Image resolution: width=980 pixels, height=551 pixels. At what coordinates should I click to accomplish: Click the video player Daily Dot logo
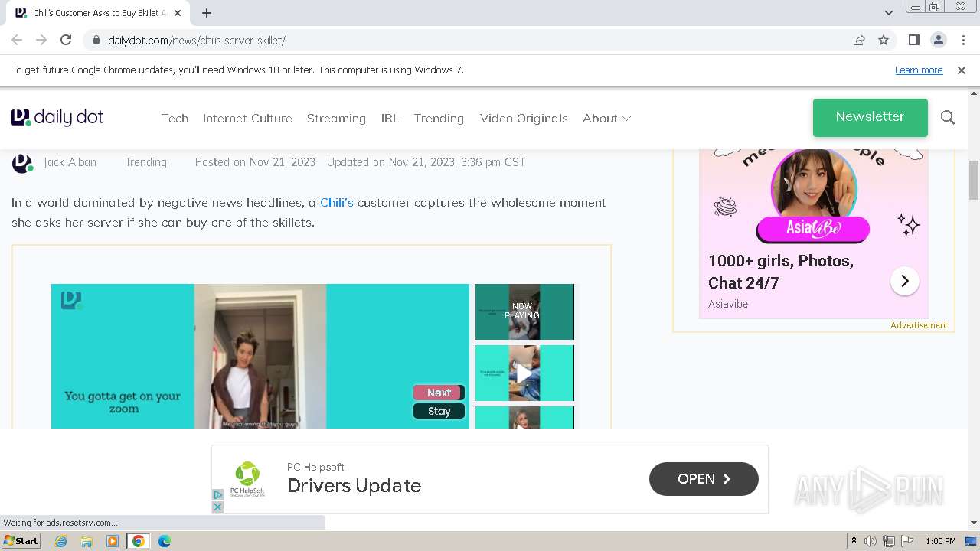point(71,301)
